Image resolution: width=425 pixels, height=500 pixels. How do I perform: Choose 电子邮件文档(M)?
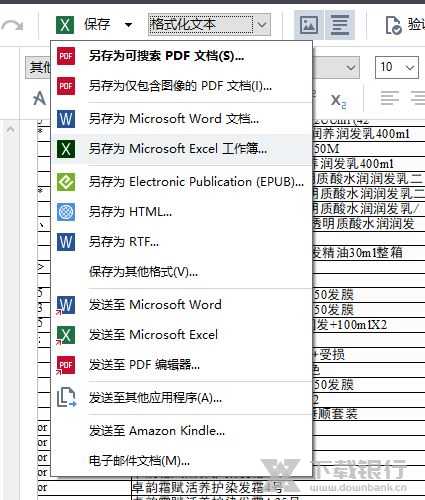point(182,461)
